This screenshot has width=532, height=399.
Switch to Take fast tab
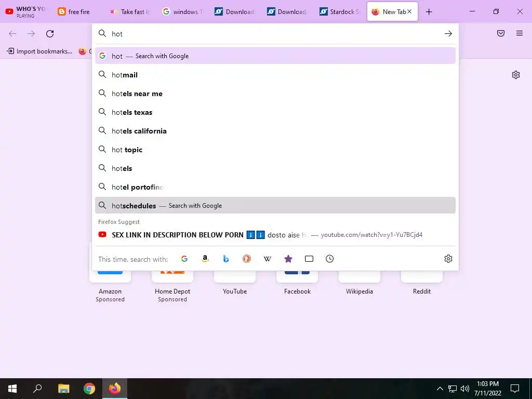pyautogui.click(x=130, y=11)
